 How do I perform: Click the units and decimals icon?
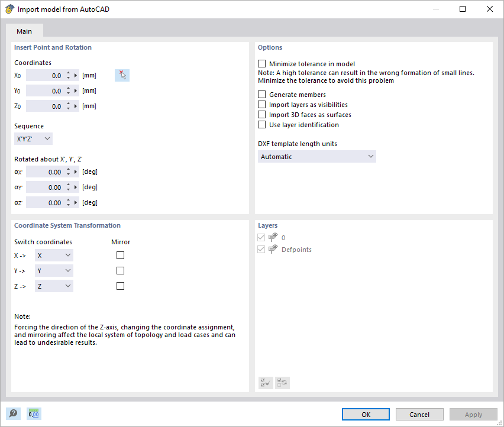click(x=34, y=414)
